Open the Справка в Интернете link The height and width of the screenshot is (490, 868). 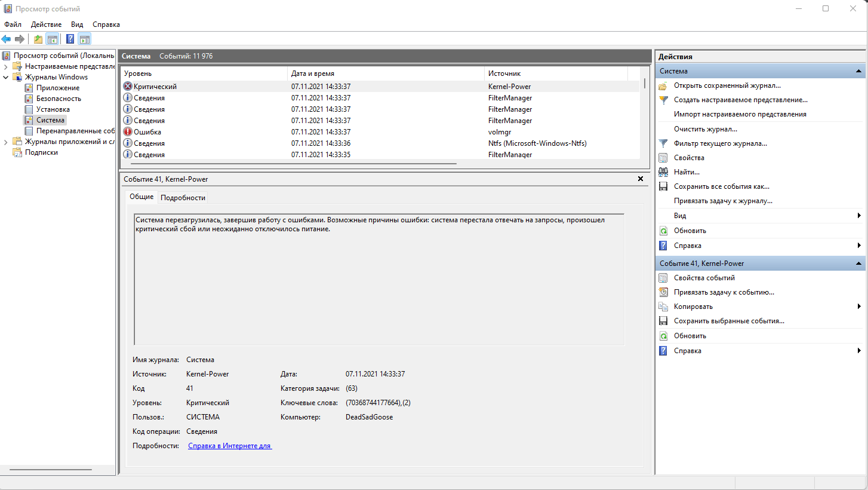[230, 446]
